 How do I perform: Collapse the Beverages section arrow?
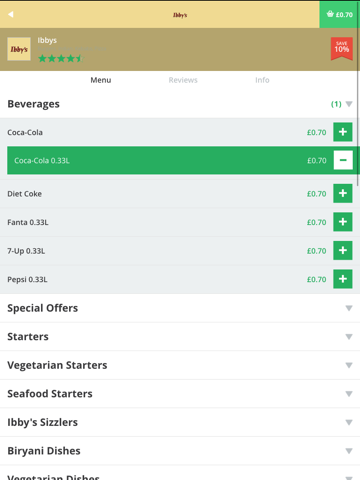349,104
